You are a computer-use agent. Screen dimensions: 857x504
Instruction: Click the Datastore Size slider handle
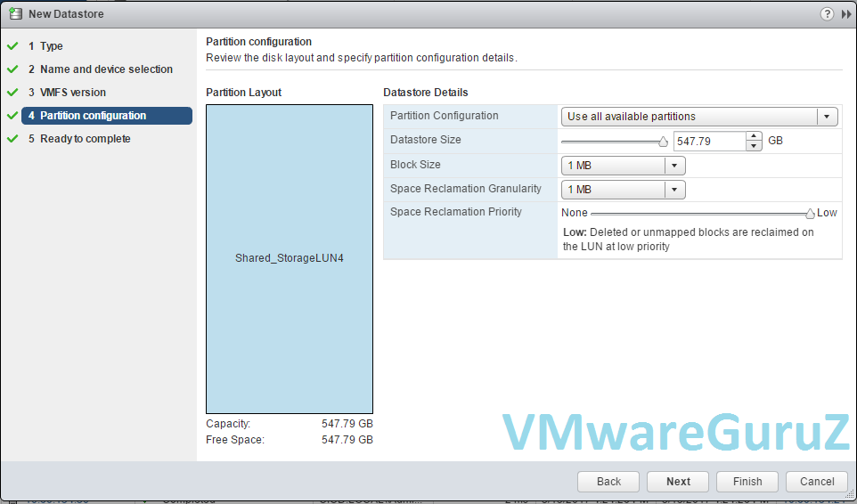coord(663,142)
